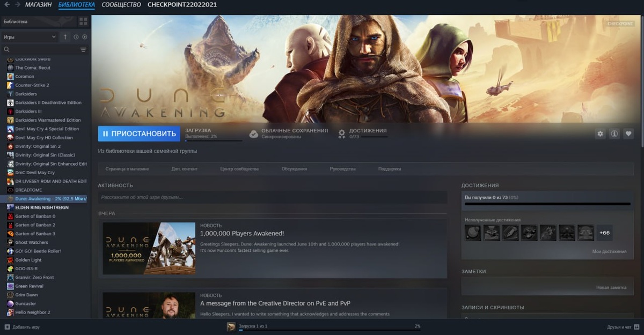Open the МАГАЗИН tab
644x335 pixels.
(x=39, y=5)
